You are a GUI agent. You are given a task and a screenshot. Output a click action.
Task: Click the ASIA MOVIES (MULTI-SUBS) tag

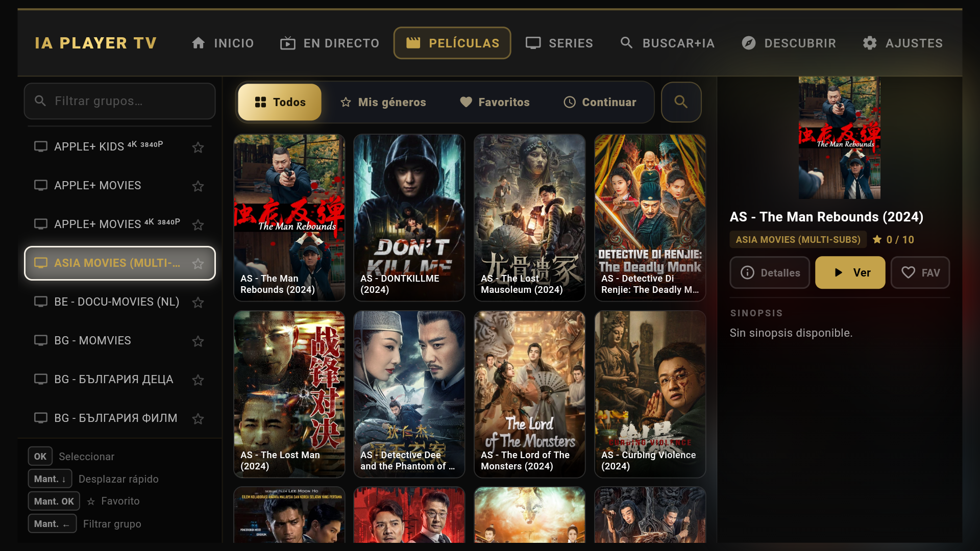point(798,240)
